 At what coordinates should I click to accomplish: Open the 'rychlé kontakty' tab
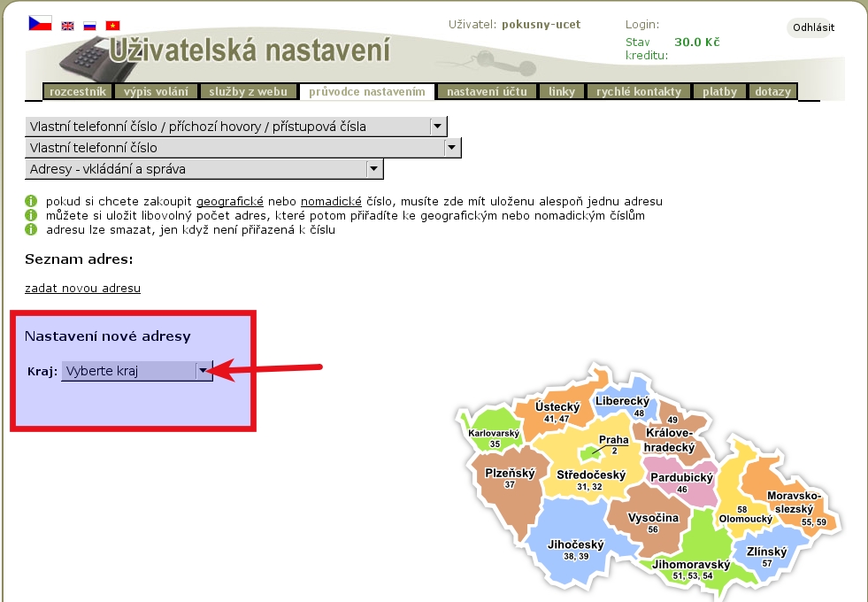639,91
